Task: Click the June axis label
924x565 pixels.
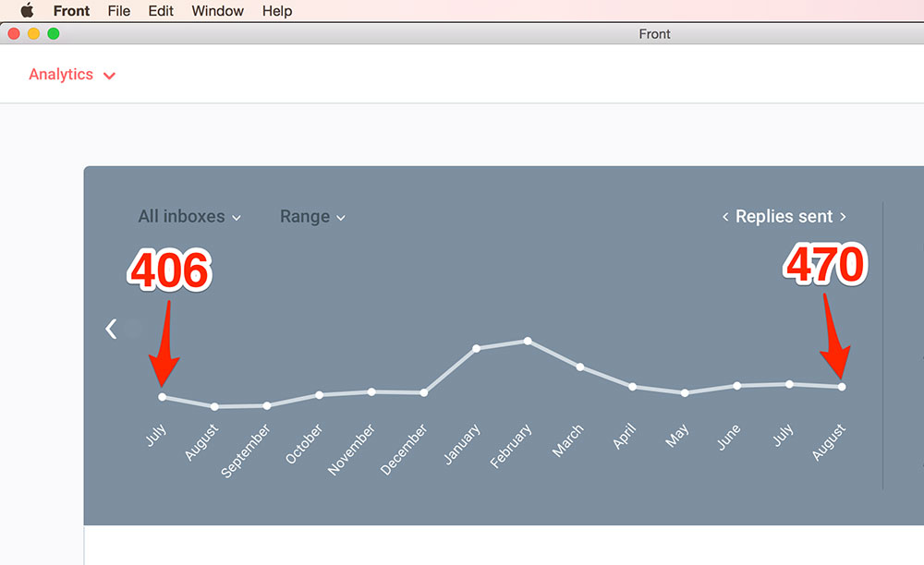Action: [729, 437]
